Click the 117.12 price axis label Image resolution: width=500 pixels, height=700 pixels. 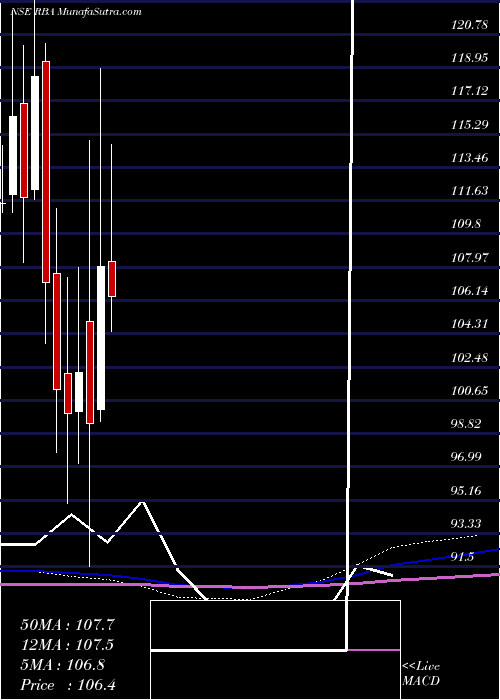470,92
